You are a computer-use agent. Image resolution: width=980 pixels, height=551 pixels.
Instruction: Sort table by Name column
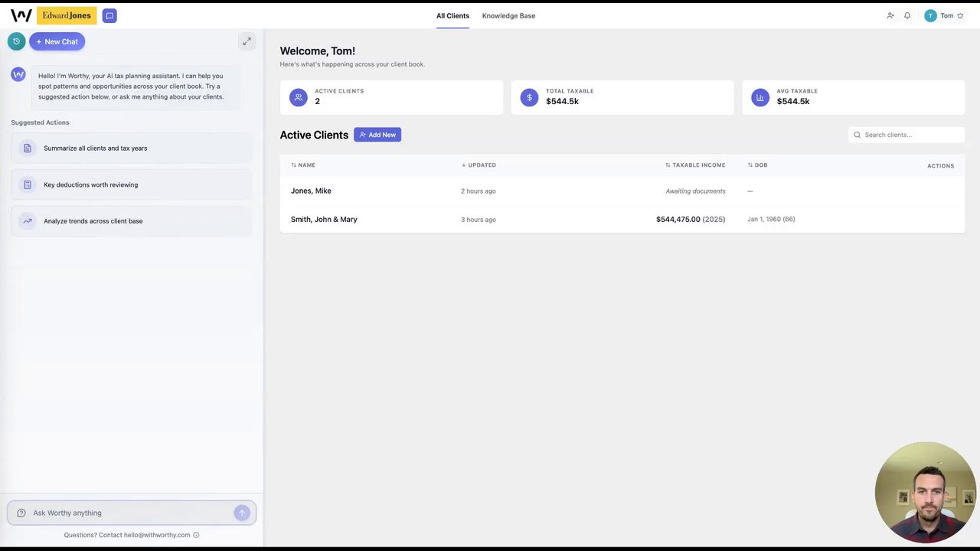pos(303,165)
